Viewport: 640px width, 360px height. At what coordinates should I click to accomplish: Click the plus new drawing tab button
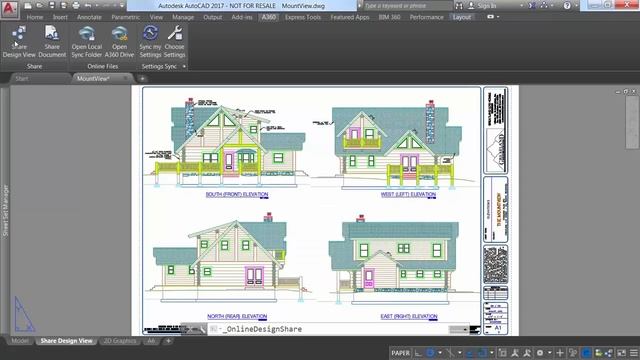click(x=142, y=79)
